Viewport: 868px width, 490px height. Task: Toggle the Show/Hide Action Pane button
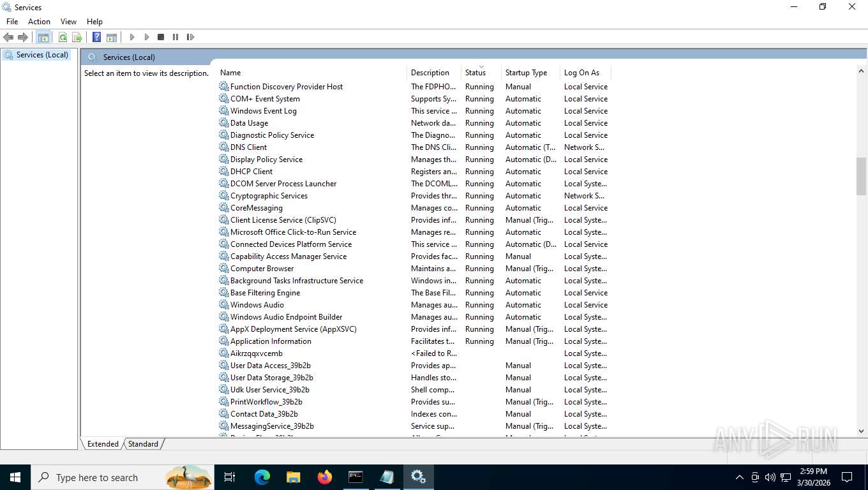click(x=112, y=37)
